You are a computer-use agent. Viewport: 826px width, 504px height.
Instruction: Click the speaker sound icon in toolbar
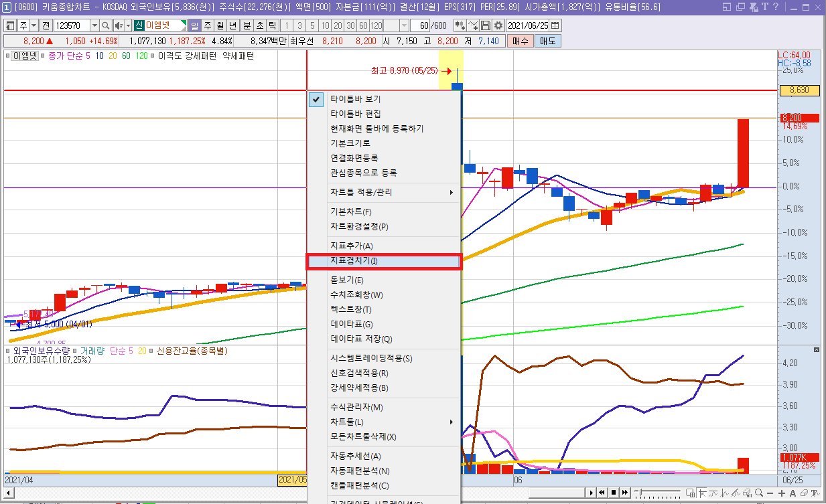point(119,25)
